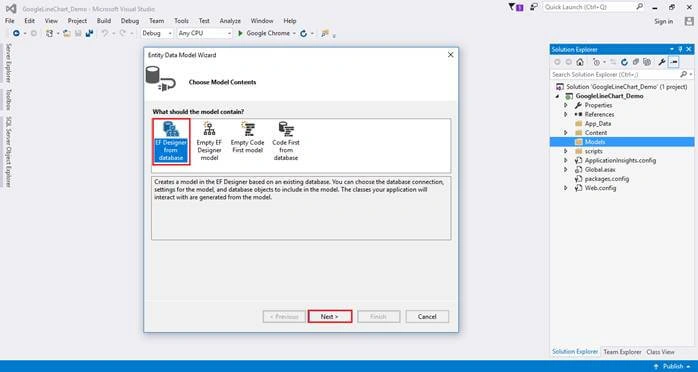Select Empty Code First model option

(248, 138)
